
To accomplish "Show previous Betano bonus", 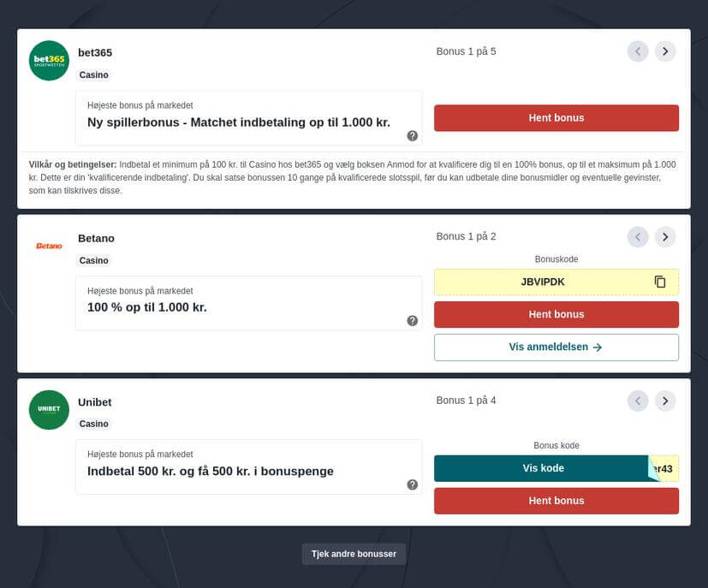I will (638, 236).
